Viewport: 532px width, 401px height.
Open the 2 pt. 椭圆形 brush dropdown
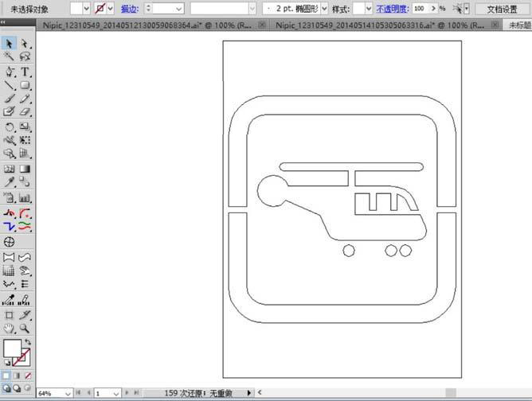point(324,9)
